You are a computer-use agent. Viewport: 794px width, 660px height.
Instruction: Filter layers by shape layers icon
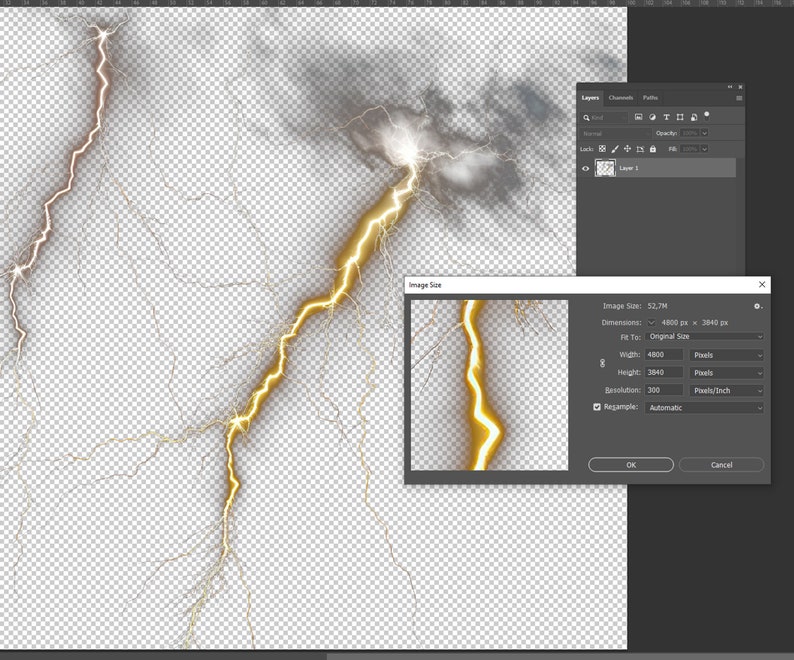pos(680,117)
